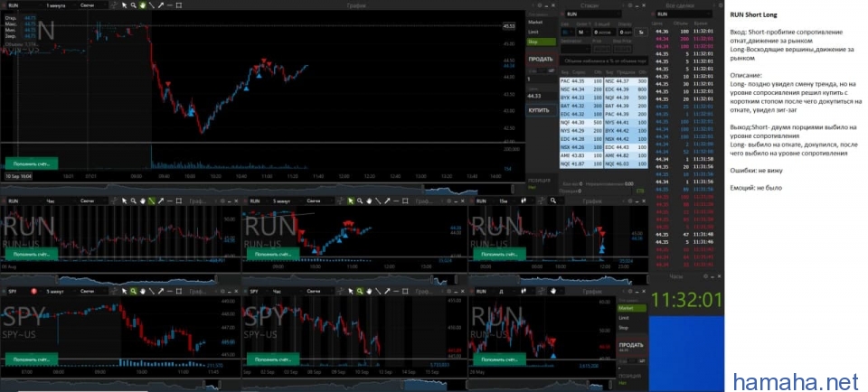
Task: Click the range navigator below the RUN hourly chart
Action: click(120, 279)
